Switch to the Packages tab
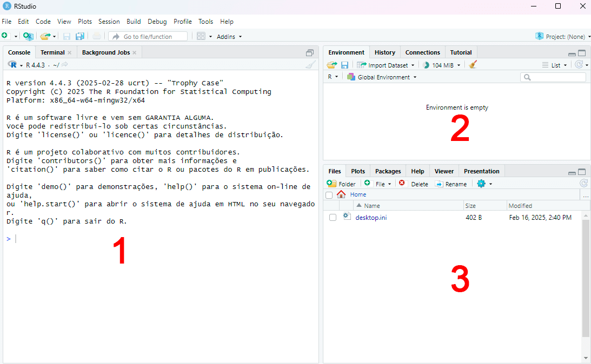Viewport: 591px width, 364px height. [387, 171]
